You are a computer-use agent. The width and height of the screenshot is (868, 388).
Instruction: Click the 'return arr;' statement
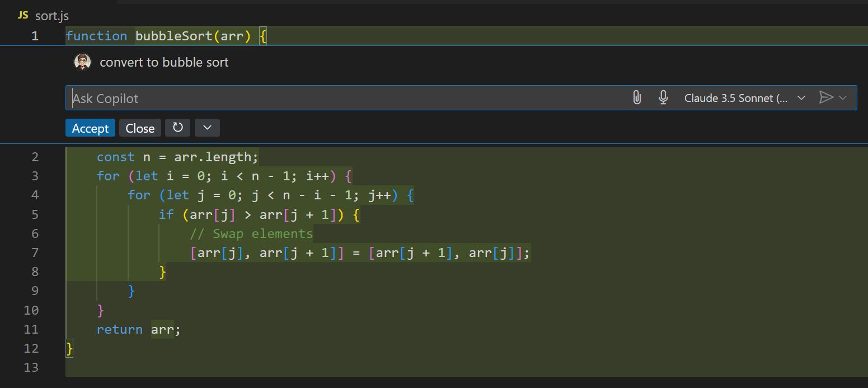tap(139, 329)
